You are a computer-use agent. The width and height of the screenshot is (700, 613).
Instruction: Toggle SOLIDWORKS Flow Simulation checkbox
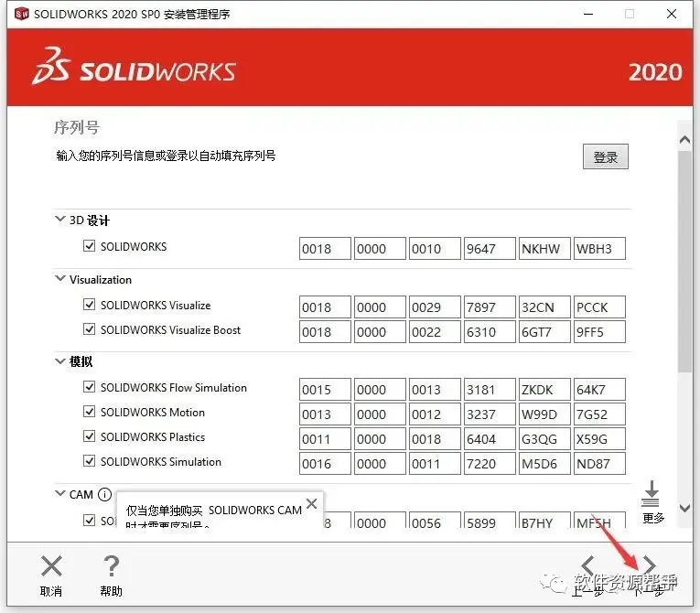tap(90, 387)
